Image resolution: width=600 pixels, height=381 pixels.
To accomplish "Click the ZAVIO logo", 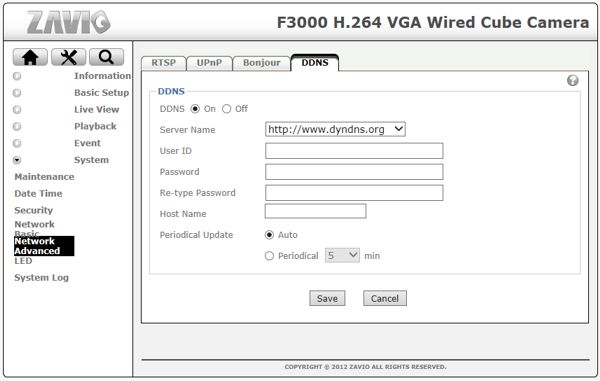I will pos(69,22).
